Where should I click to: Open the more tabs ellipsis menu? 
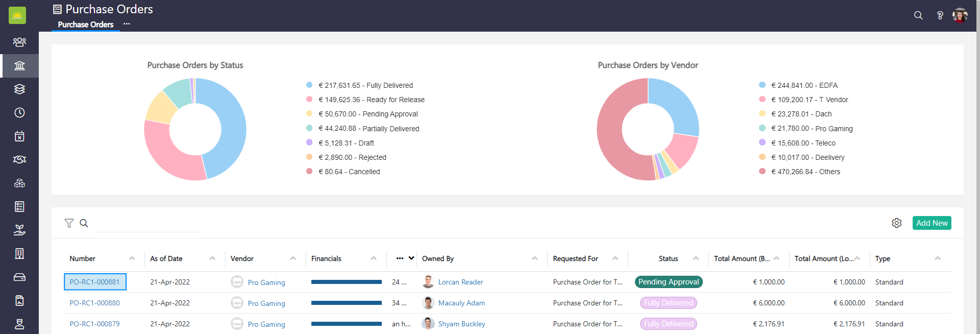(x=127, y=24)
